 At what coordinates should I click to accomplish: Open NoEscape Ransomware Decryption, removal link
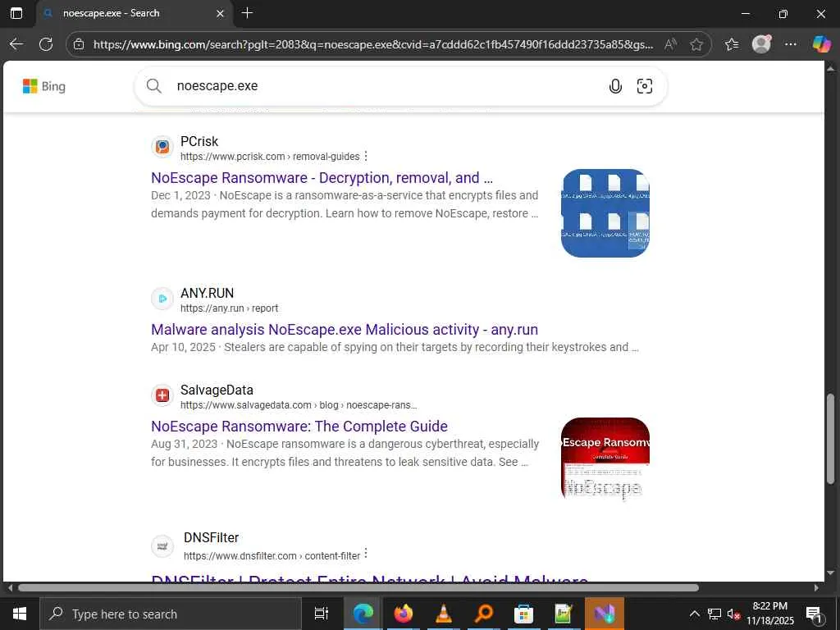click(x=322, y=178)
